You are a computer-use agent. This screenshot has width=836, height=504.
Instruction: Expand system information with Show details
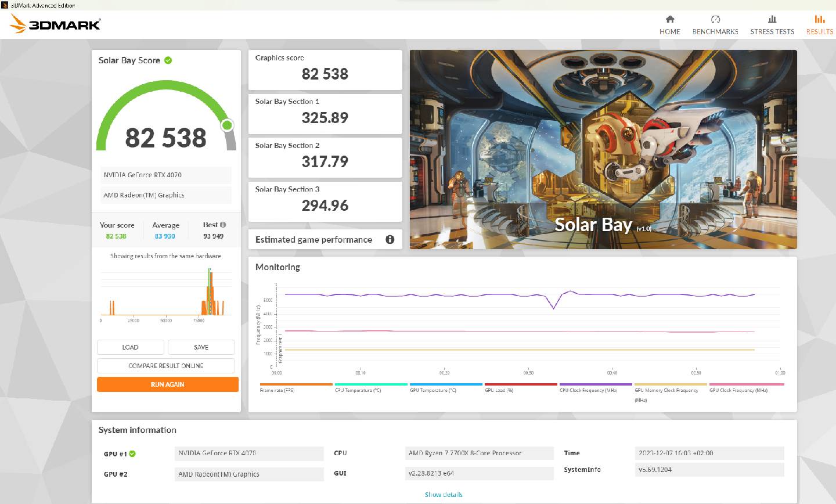click(x=444, y=495)
